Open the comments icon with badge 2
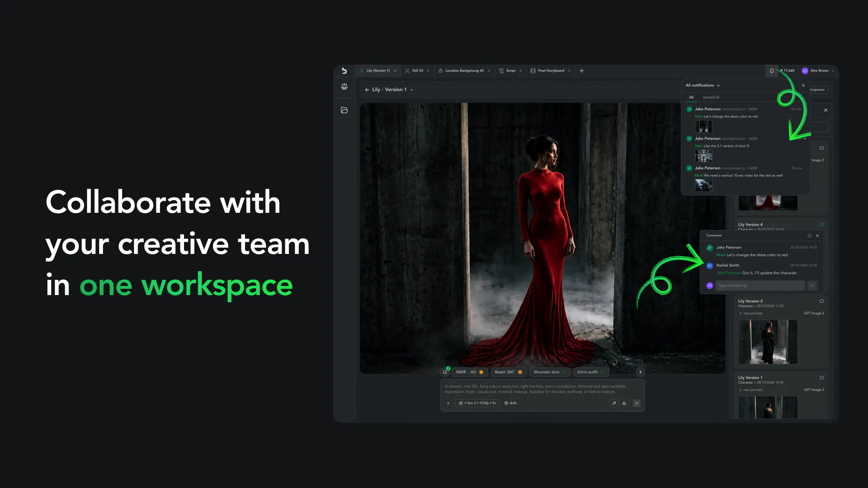Image resolution: width=868 pixels, height=488 pixels. point(445,372)
